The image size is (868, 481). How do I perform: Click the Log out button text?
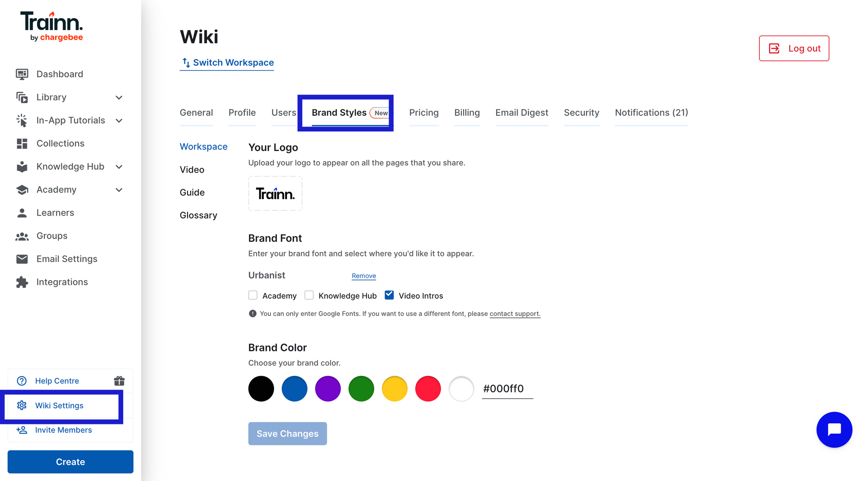pyautogui.click(x=804, y=49)
